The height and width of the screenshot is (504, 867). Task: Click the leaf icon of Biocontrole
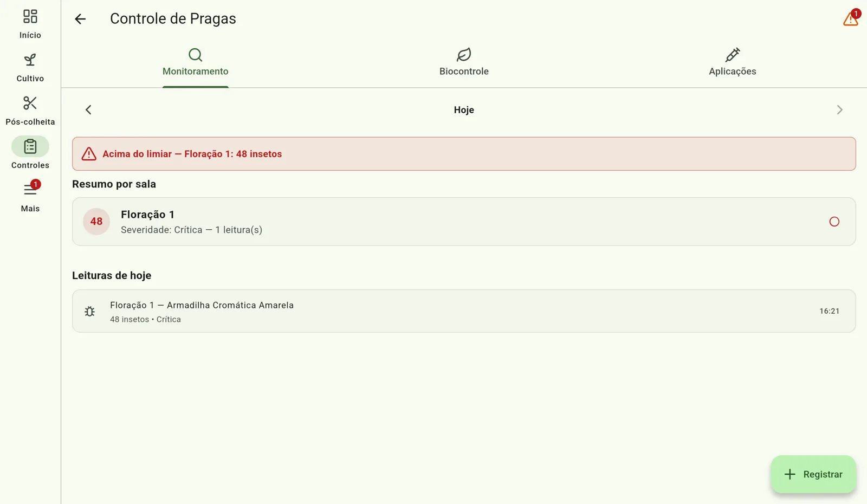click(x=464, y=55)
